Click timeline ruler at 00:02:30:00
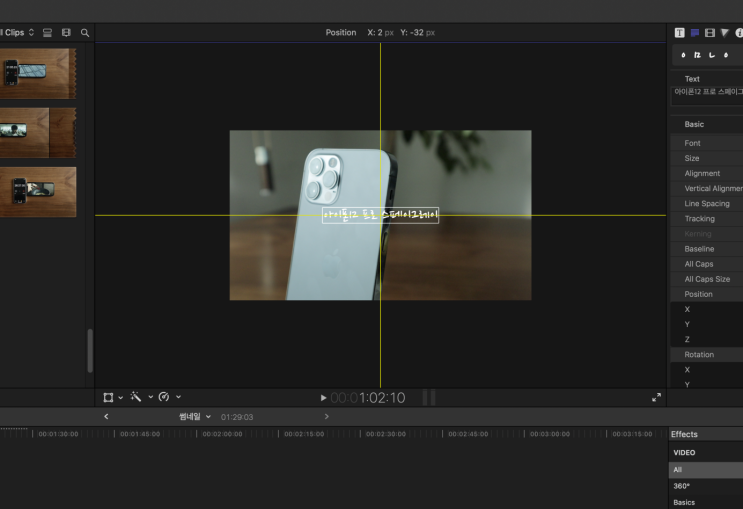 pos(386,434)
